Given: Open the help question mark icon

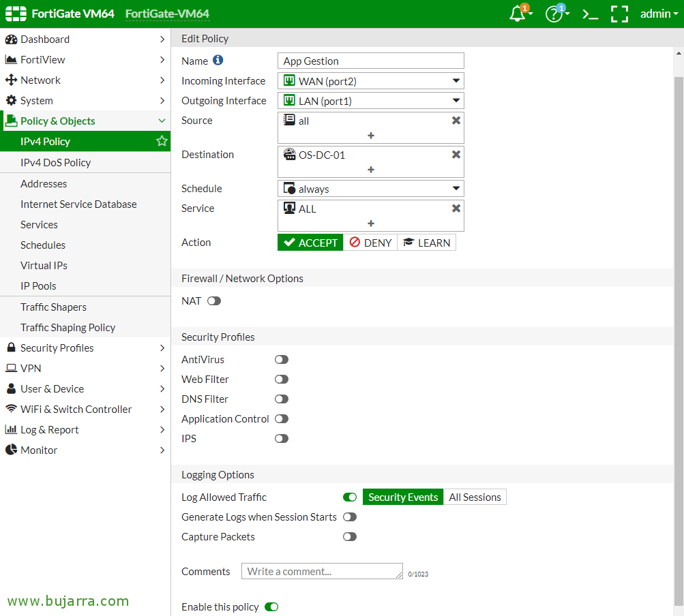Looking at the screenshot, I should point(554,14).
